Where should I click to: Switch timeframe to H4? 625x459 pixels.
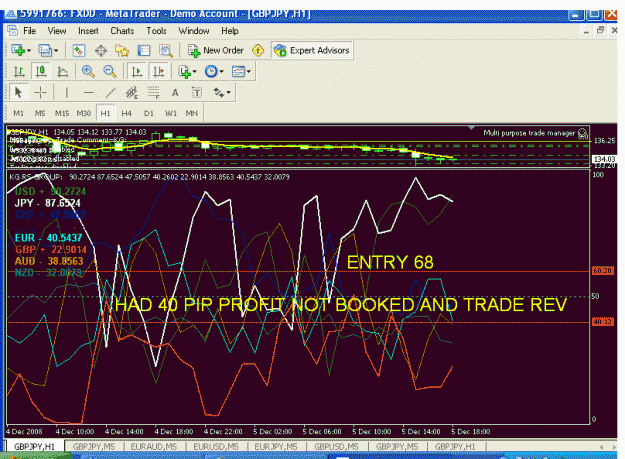coord(127,113)
